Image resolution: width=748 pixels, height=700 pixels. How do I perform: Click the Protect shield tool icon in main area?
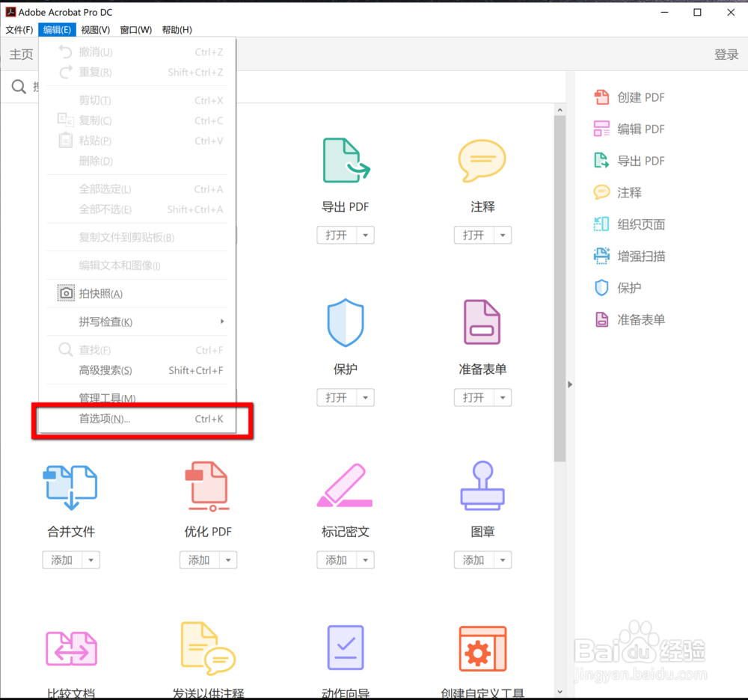pos(346,322)
